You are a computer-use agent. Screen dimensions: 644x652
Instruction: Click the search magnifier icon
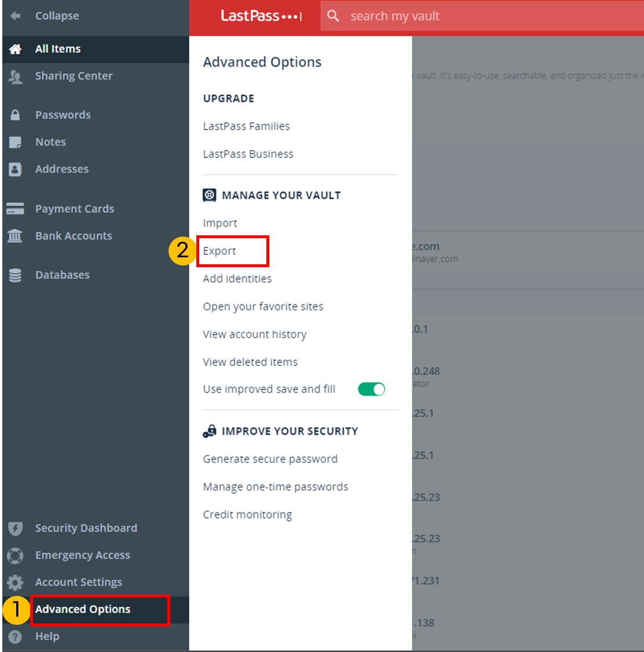pyautogui.click(x=333, y=16)
